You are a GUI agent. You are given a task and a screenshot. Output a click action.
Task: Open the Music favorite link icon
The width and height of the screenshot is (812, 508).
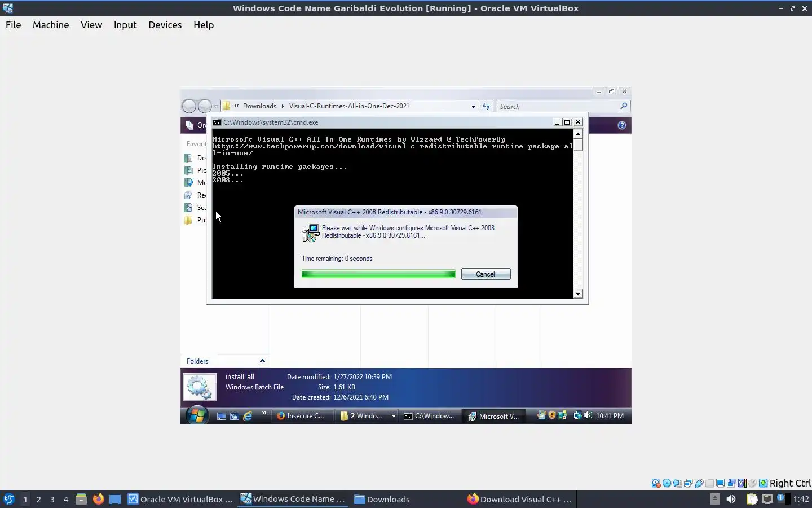(189, 183)
